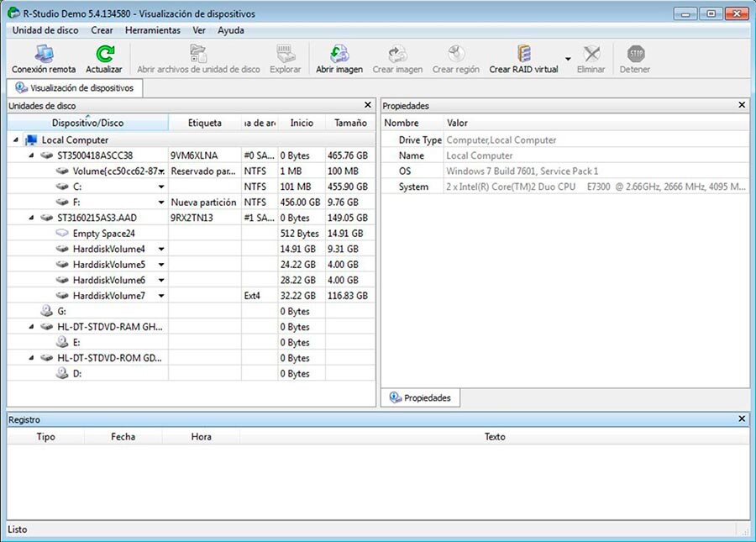Viewport: 756px width, 542px height.
Task: Open dropdown arrow next to HarddiskVolume7
Action: click(x=161, y=296)
